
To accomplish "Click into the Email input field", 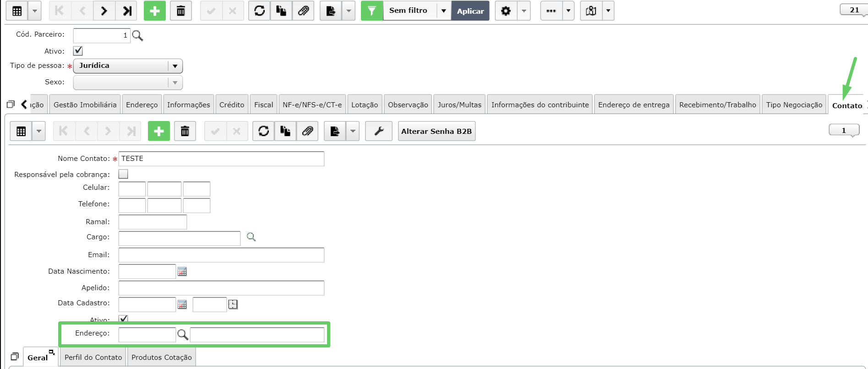I will coord(221,255).
